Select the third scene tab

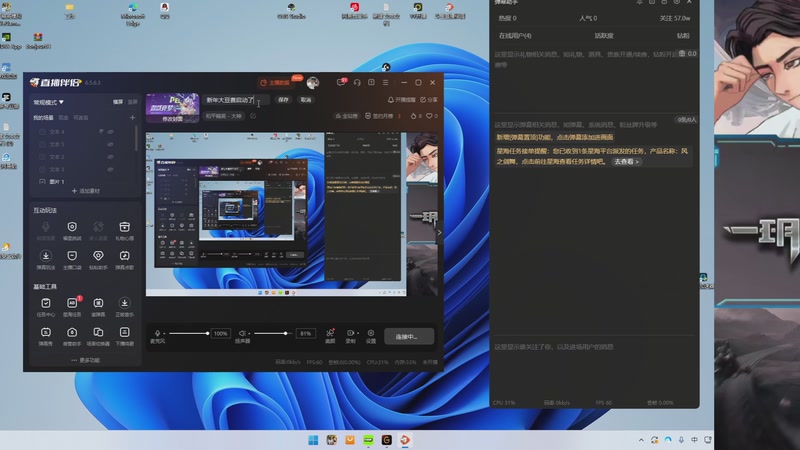point(81,117)
